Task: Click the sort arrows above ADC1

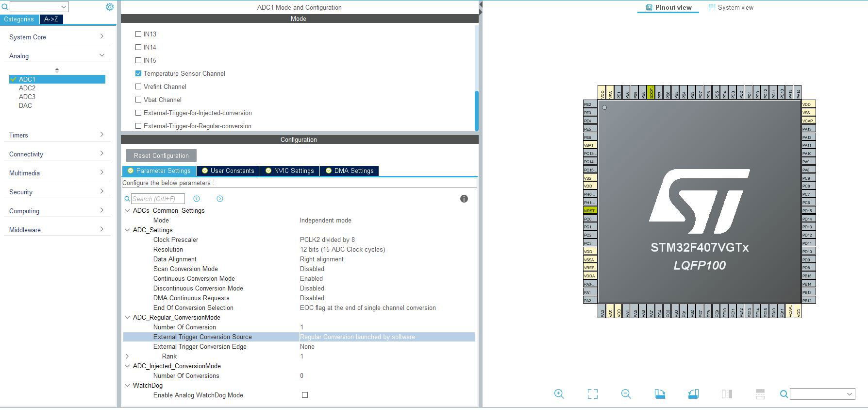Action: (x=57, y=70)
